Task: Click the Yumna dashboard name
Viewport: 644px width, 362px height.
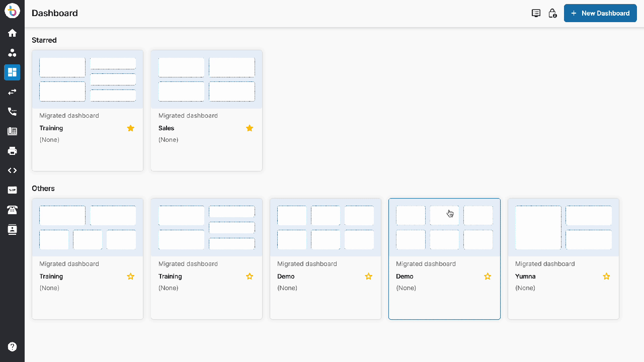Action: [x=525, y=277]
